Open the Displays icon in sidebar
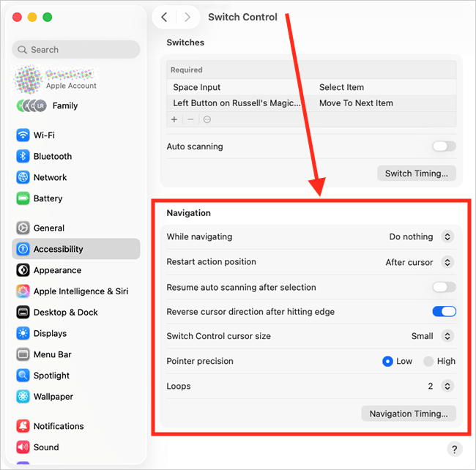Screen dimensions: 476x470 pos(23,334)
